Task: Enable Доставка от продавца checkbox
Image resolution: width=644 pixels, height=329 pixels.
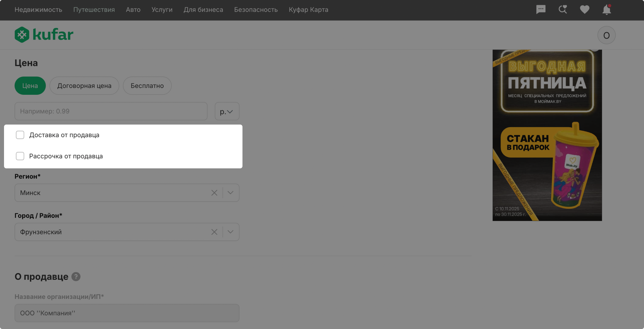Action: [x=20, y=135]
